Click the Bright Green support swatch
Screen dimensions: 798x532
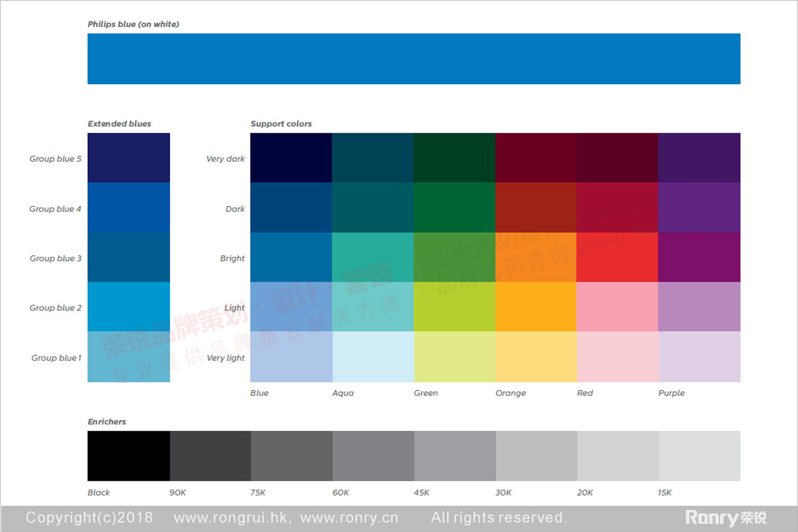coord(455,257)
